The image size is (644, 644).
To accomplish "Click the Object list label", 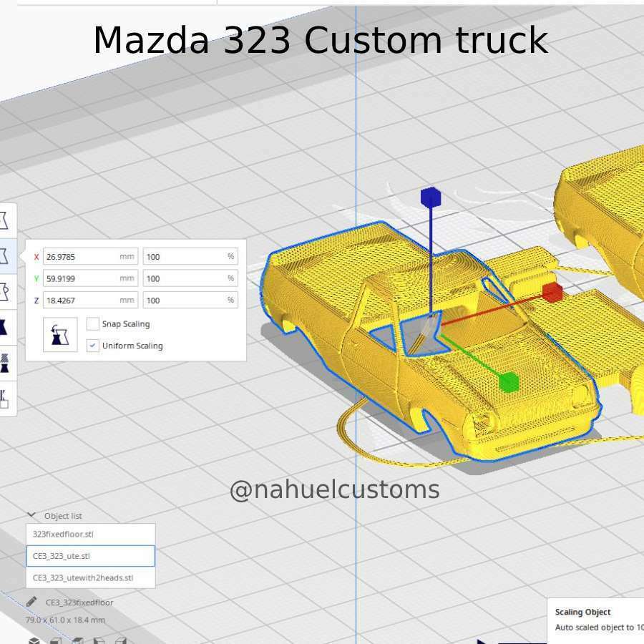I will (63, 515).
